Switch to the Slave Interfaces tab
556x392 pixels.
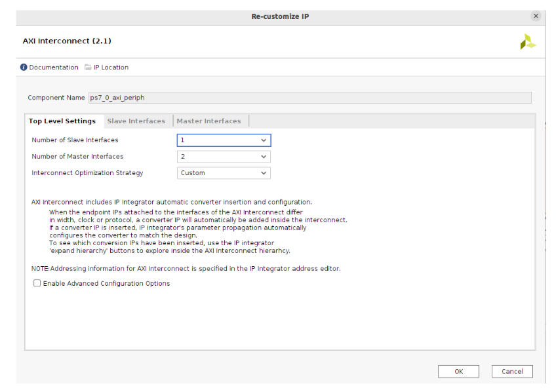pos(136,121)
